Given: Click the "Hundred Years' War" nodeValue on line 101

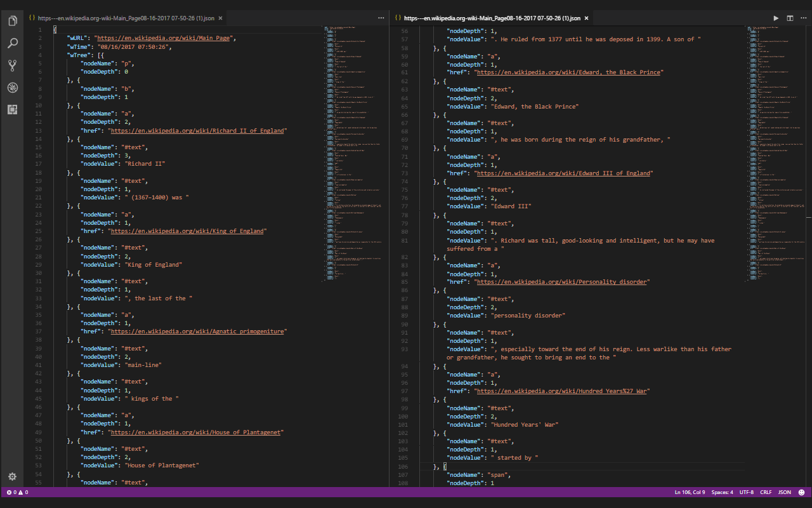Looking at the screenshot, I should [x=525, y=425].
